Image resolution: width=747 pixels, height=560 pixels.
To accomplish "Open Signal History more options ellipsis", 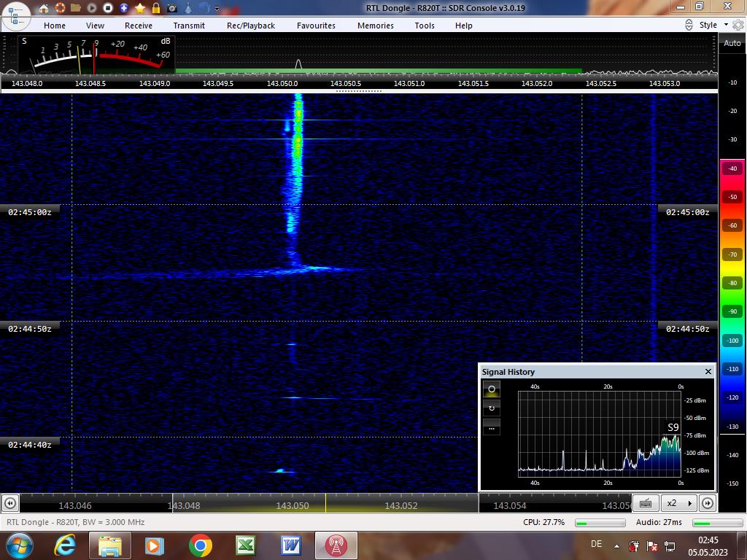I will 492,427.
